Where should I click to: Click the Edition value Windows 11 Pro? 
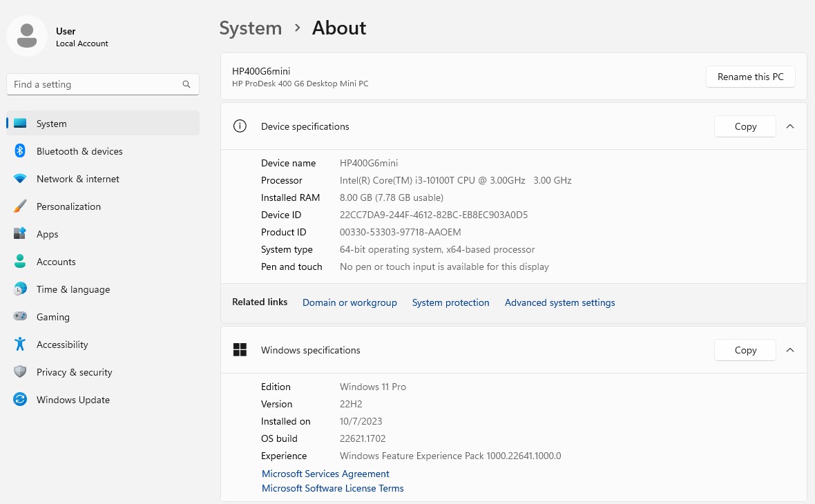click(x=373, y=387)
